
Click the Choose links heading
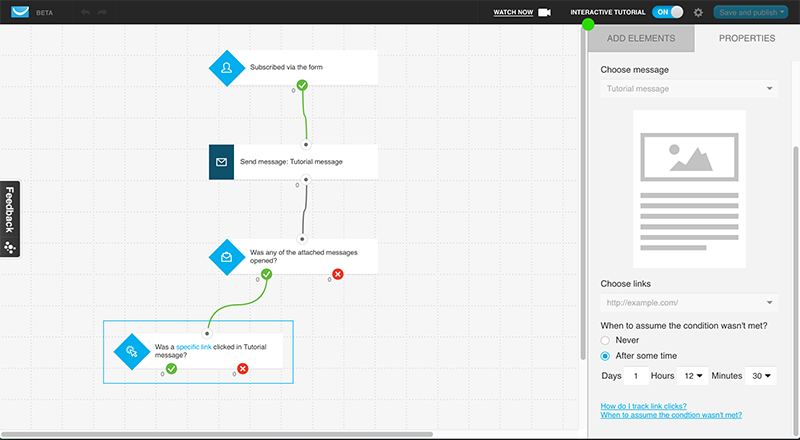(626, 284)
